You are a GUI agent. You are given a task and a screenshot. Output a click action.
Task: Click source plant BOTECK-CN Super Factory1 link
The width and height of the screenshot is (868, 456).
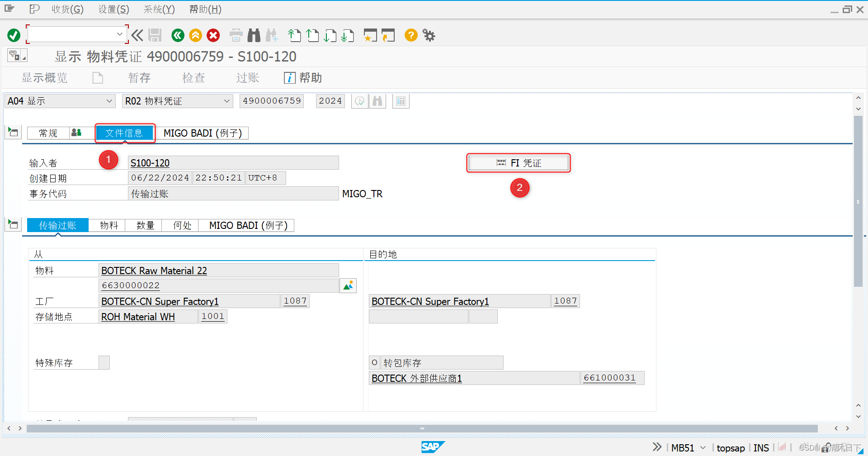pos(160,301)
